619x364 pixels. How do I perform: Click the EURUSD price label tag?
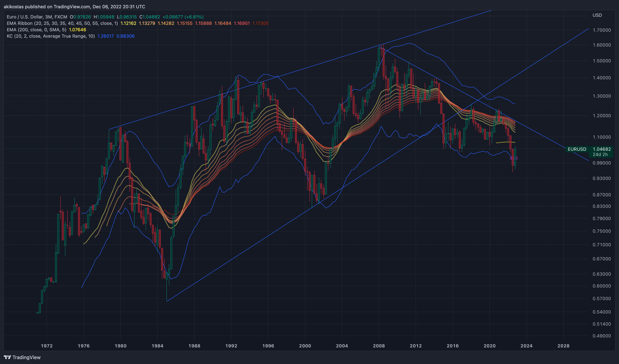577,149
